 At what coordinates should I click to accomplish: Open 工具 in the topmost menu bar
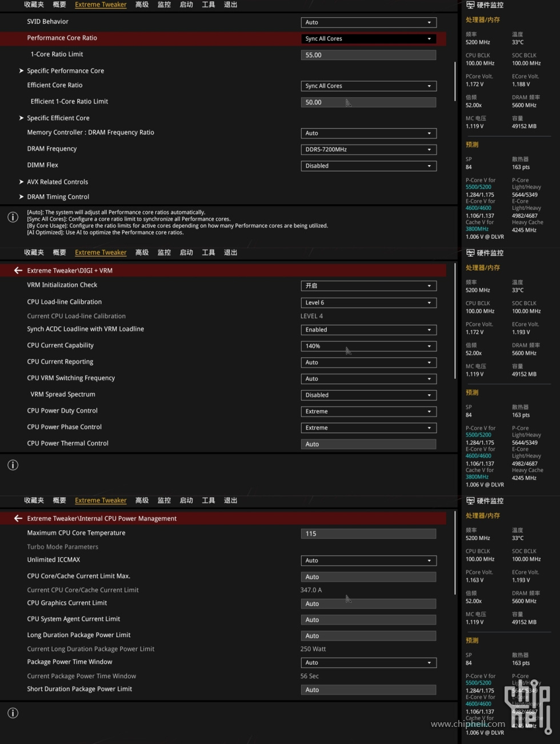[209, 5]
